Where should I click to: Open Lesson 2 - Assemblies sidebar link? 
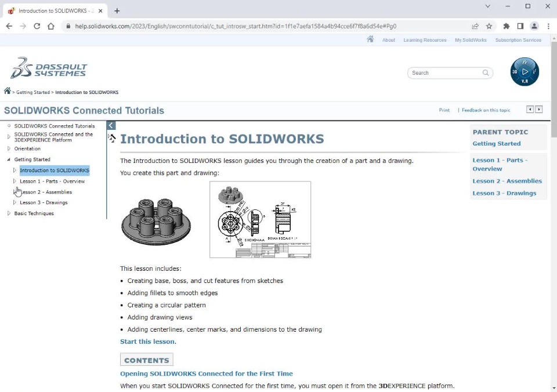coord(507,181)
